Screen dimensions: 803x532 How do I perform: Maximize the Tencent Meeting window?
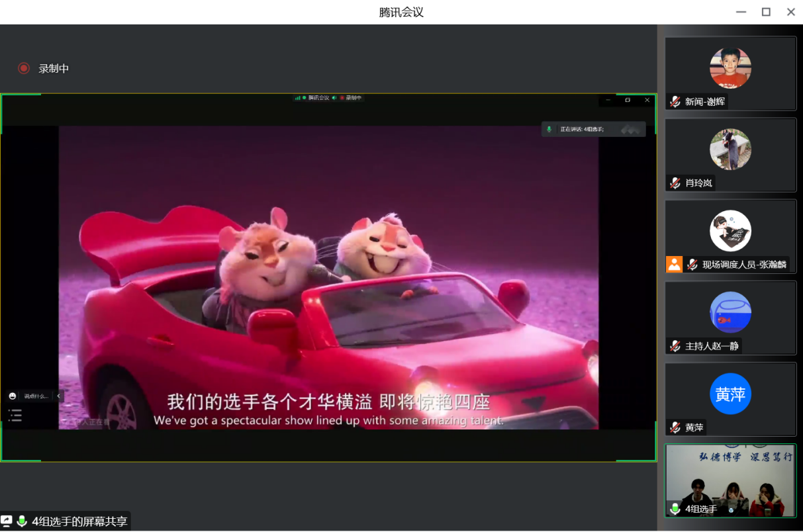point(766,12)
